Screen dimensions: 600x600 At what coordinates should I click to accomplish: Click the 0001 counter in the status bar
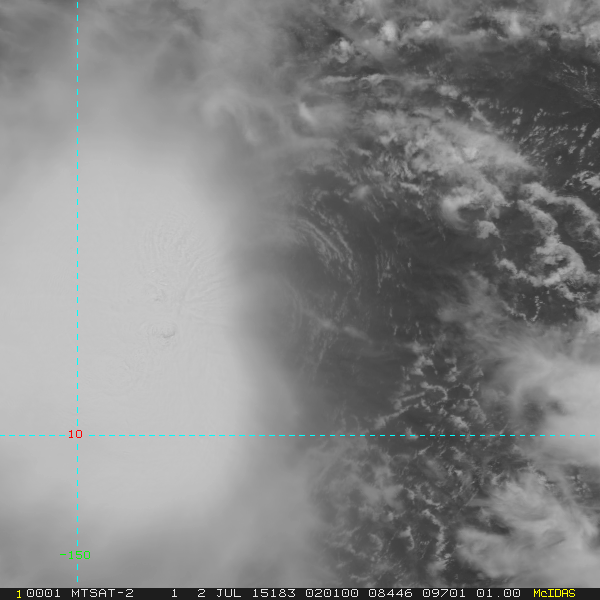43,593
